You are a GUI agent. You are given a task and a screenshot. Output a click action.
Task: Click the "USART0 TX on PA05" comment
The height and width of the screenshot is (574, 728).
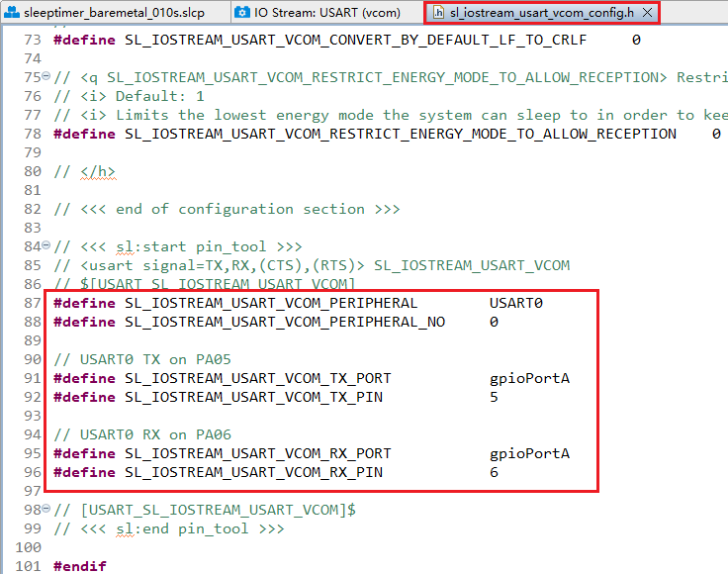[141, 359]
